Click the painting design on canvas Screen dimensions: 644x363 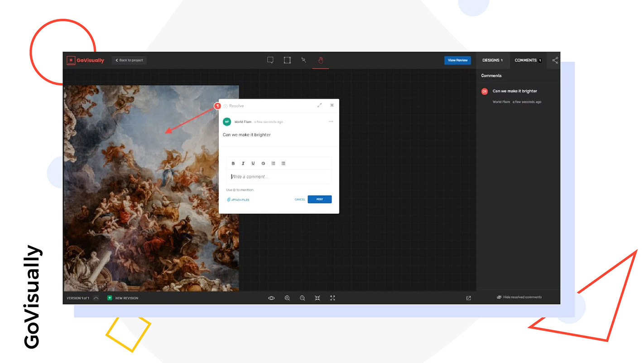point(151,188)
